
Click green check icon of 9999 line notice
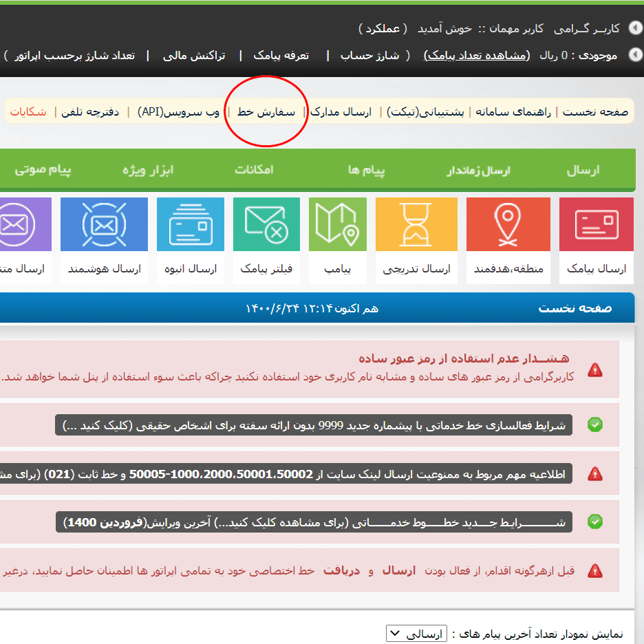tap(594, 425)
